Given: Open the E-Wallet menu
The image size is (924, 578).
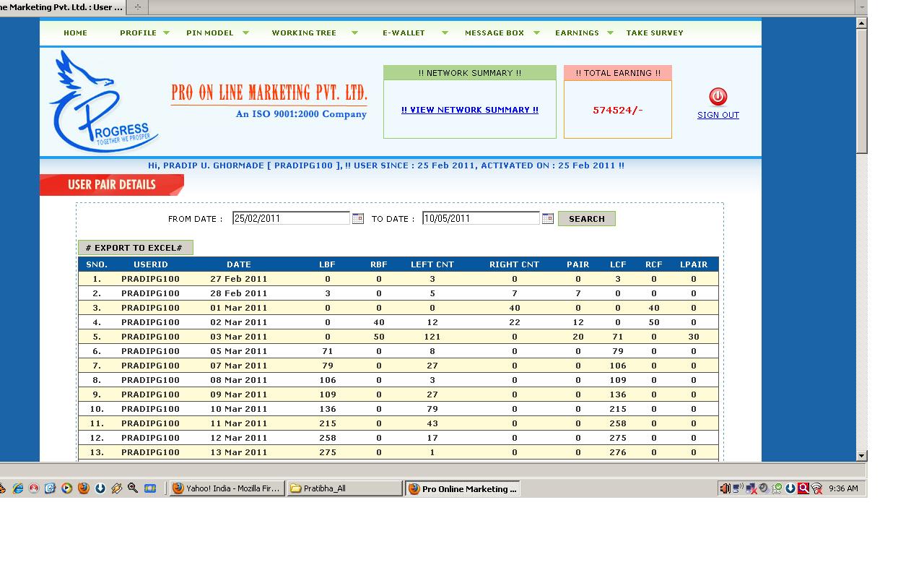Looking at the screenshot, I should click(x=404, y=33).
